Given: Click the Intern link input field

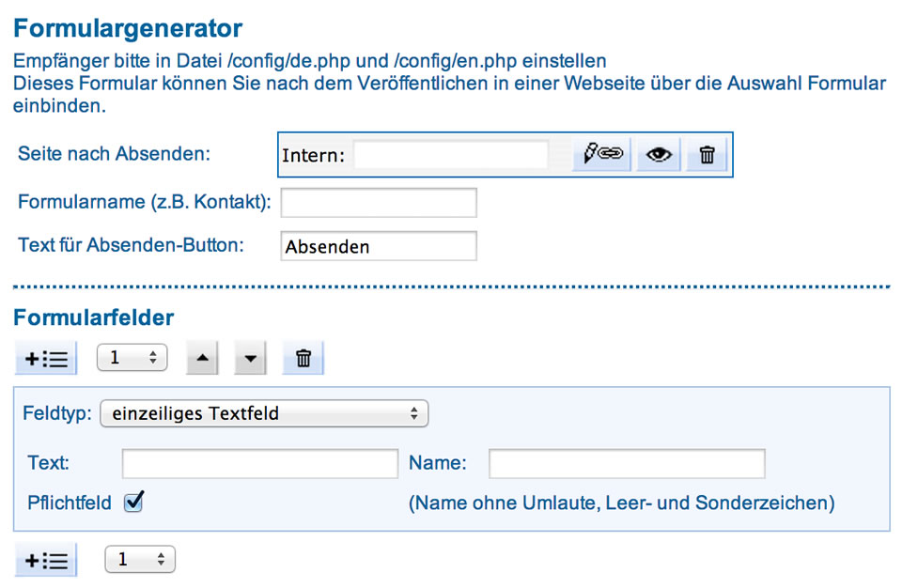Looking at the screenshot, I should tap(450, 155).
